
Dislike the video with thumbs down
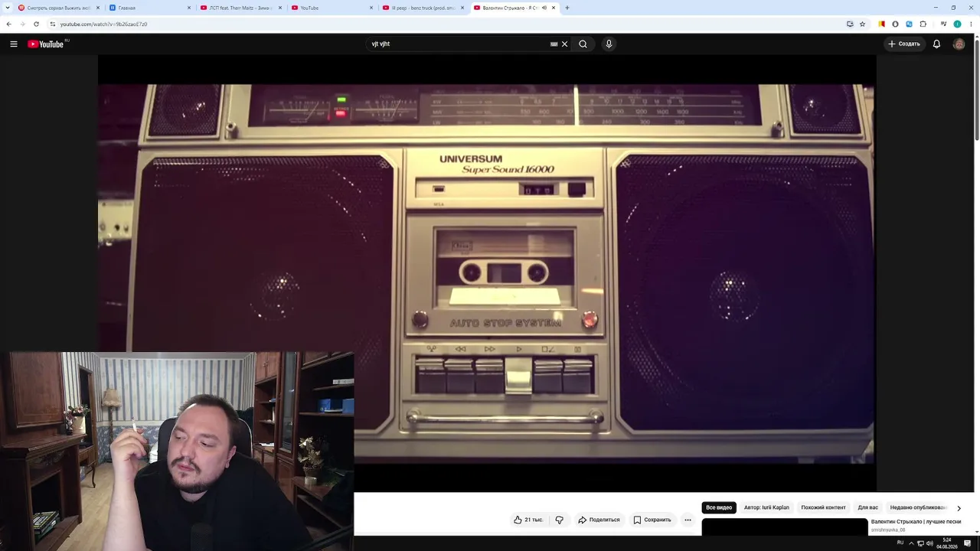(559, 520)
